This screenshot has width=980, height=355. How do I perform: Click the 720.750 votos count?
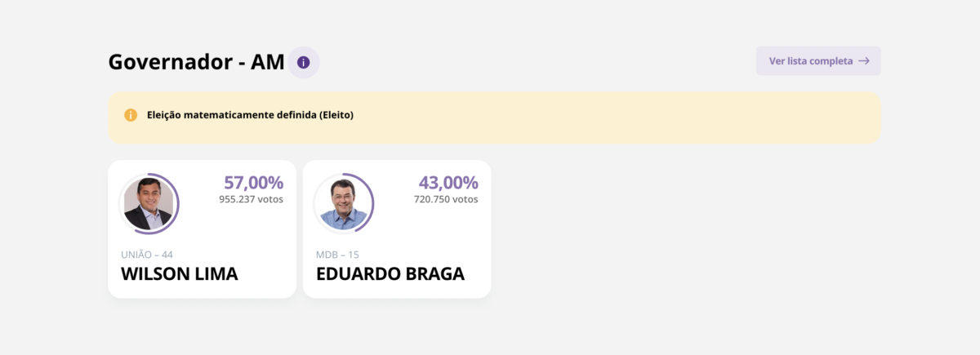coord(446,199)
